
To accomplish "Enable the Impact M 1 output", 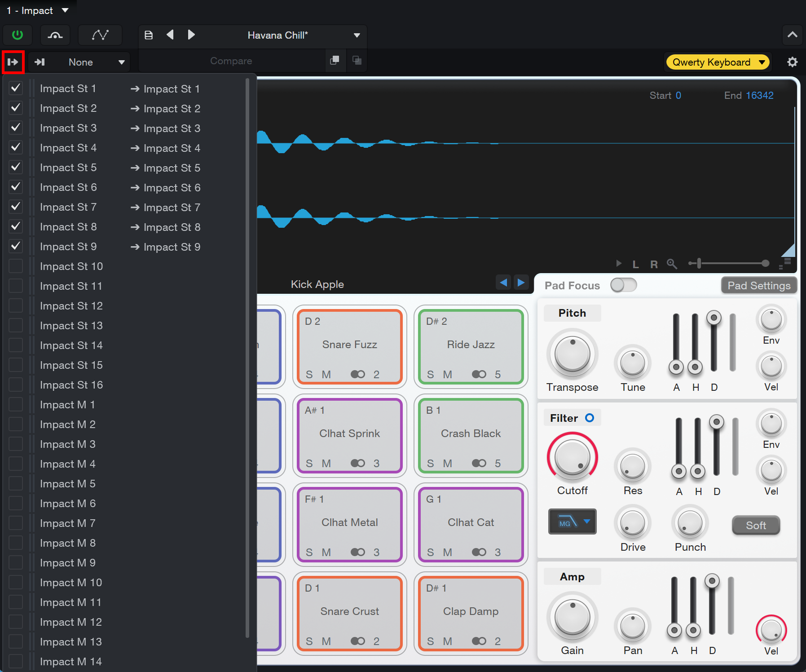I will click(16, 404).
